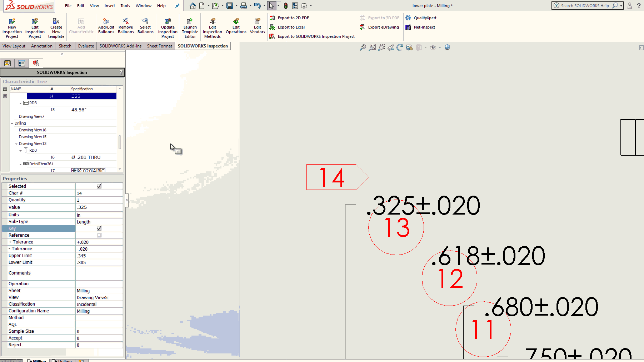Collapse Drawing View13 tree node
The width and height of the screenshot is (644, 362).
click(16, 144)
